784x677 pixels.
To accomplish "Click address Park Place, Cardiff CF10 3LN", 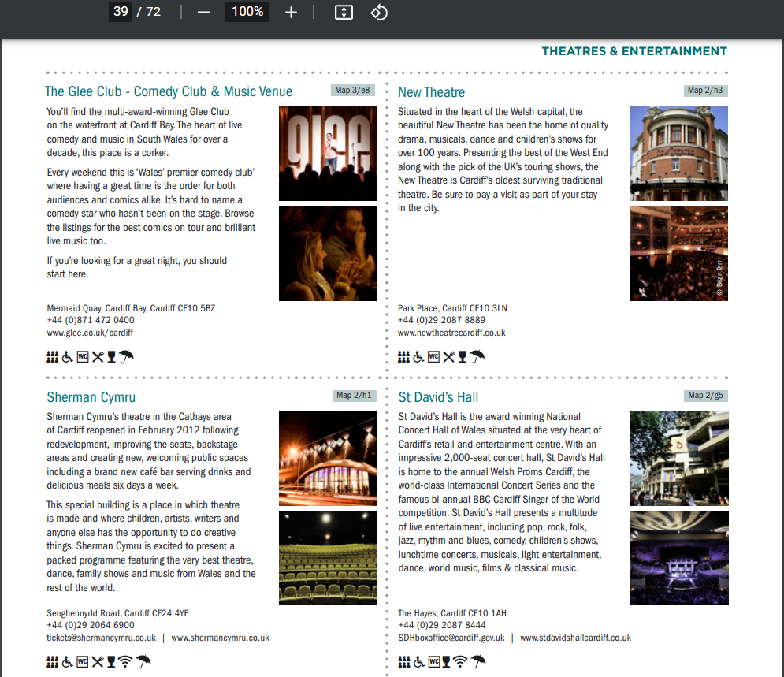I will [x=452, y=308].
